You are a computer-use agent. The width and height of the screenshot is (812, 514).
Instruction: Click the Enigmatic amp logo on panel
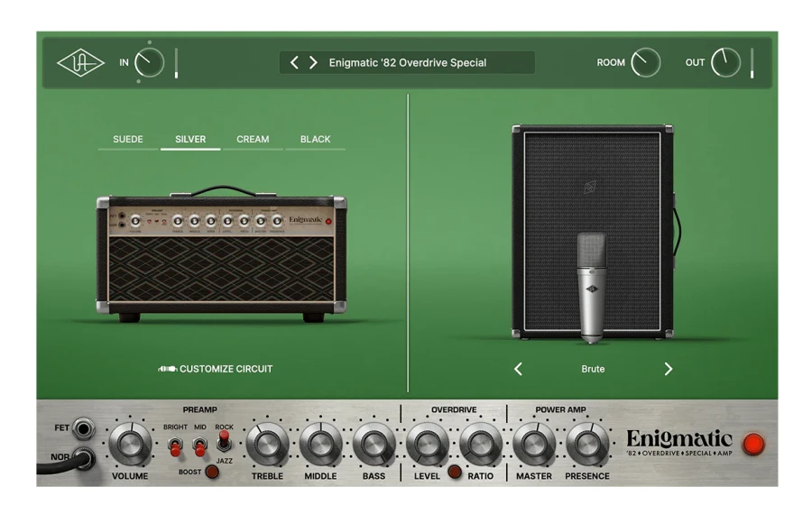point(679,443)
